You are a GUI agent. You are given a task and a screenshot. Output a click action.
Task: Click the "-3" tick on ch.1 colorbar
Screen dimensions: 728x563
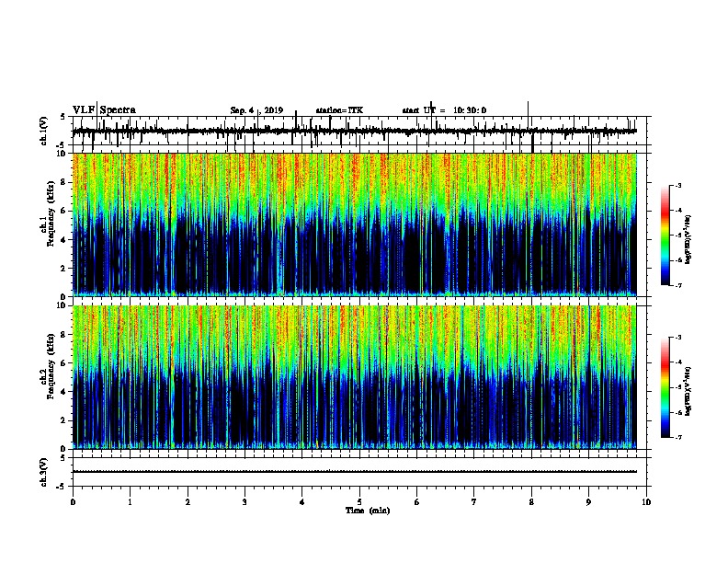click(x=677, y=185)
